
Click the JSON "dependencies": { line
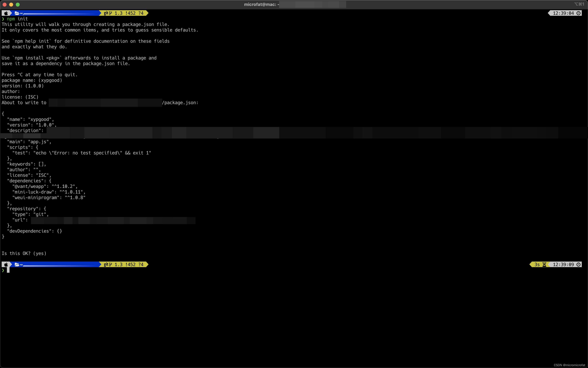pos(29,181)
